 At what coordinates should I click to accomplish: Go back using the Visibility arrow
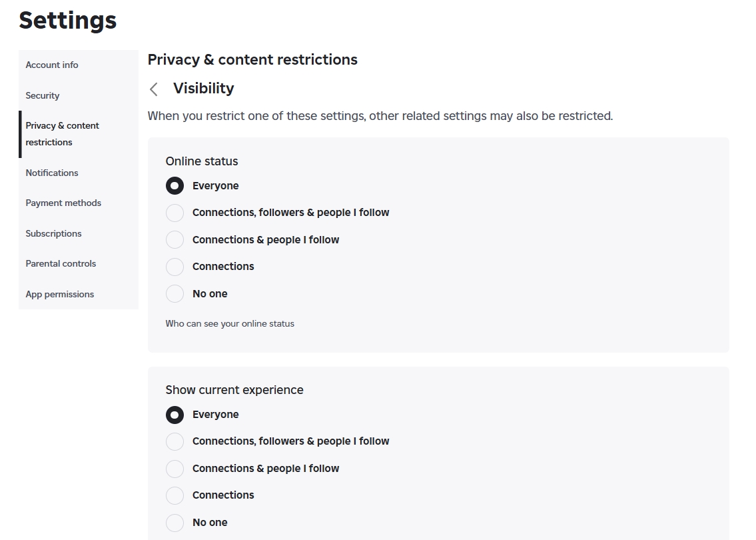(154, 89)
